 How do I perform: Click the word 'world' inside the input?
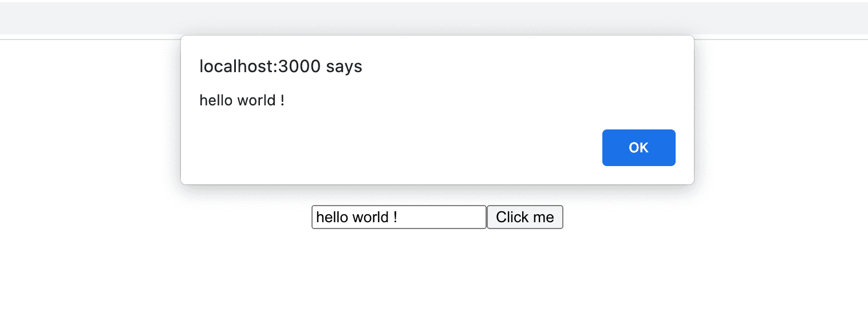click(x=369, y=218)
